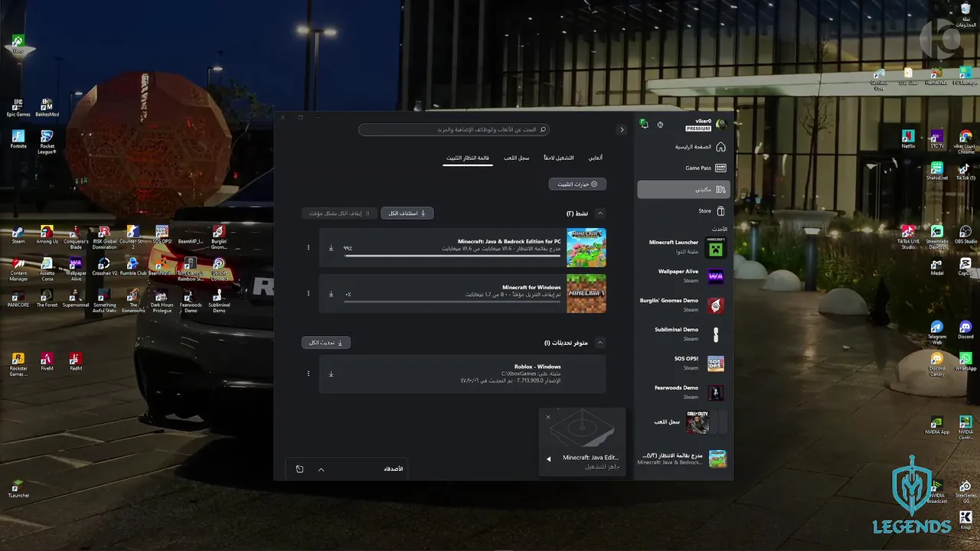Open the notifications bell near the profile

(x=644, y=124)
